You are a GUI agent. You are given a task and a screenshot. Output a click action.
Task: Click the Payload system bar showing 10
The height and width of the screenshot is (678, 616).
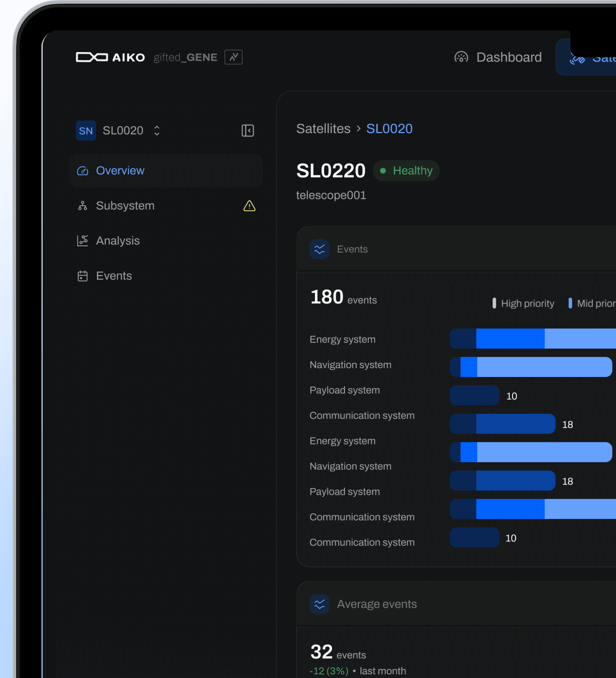point(474,395)
